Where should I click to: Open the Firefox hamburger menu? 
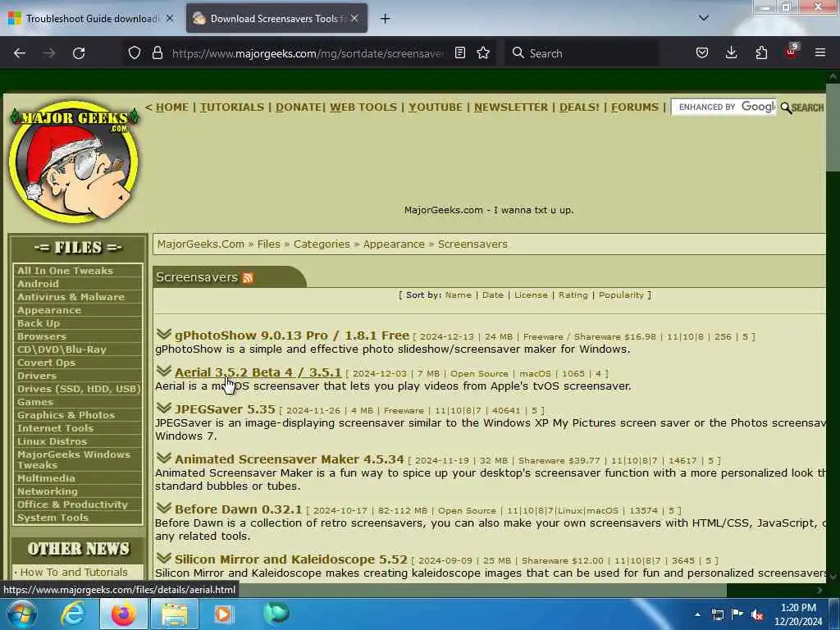click(820, 52)
